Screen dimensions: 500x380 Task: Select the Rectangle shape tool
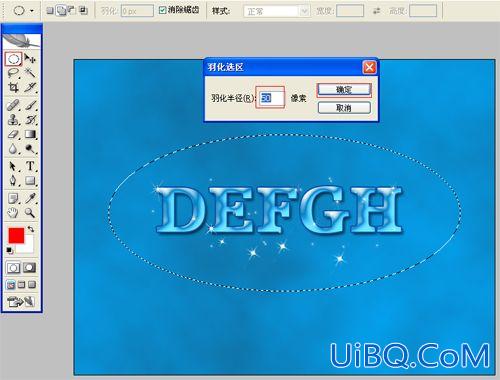coord(30,181)
